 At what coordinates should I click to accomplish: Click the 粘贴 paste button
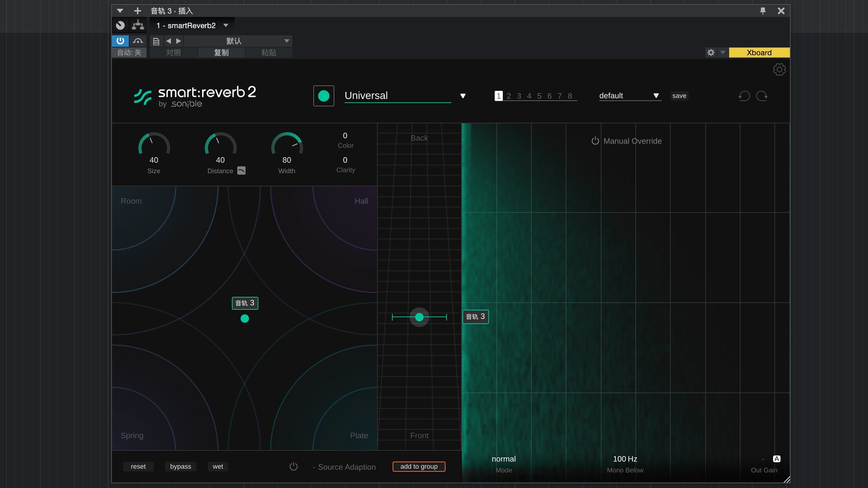coord(269,52)
